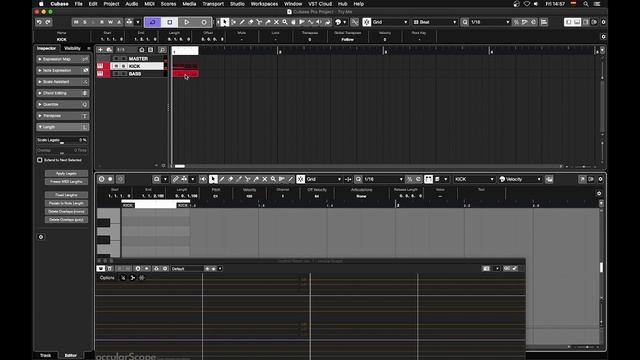Open the Workspaces menu
Screen dimensions: 640x360
(264, 4)
